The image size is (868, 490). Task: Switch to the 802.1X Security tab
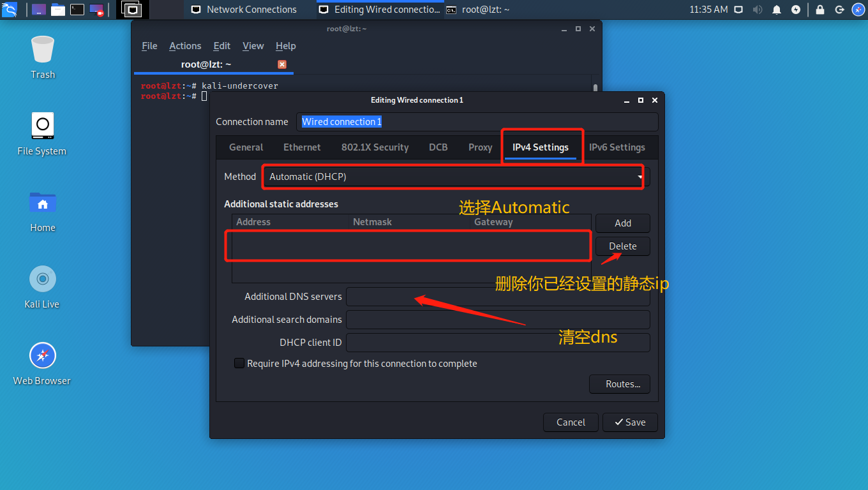coord(375,147)
